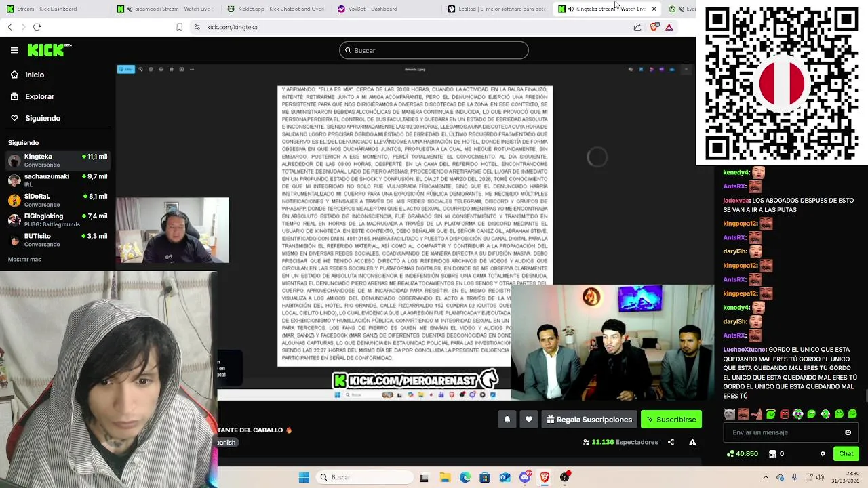Select the ElGlogloking followed channel

click(58, 220)
